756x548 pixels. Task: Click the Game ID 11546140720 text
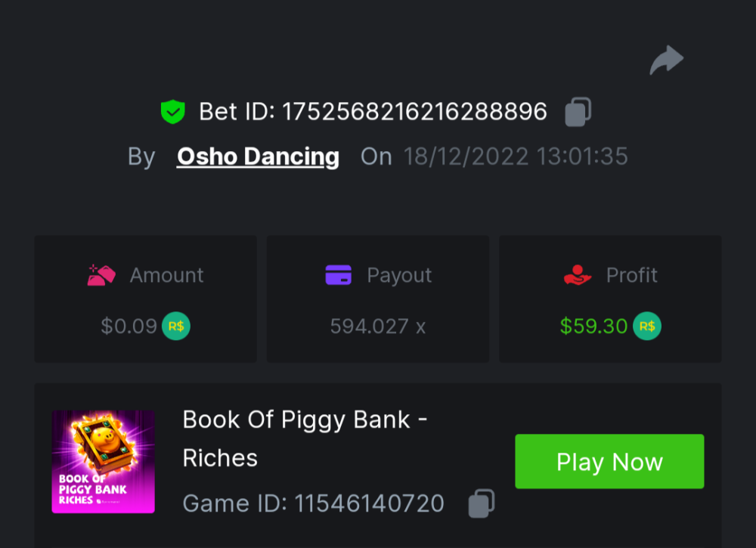[313, 503]
